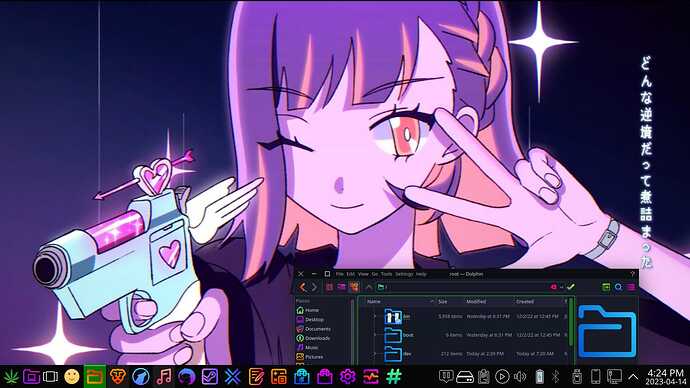690x388 pixels.
Task: Open the File menu in Dolphin
Action: (x=340, y=274)
